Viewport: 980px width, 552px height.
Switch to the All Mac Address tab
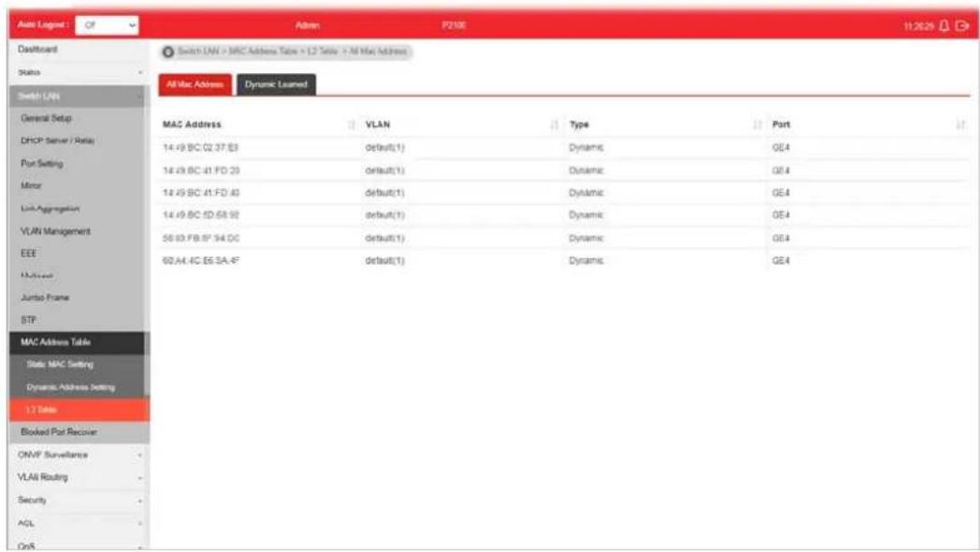[195, 84]
